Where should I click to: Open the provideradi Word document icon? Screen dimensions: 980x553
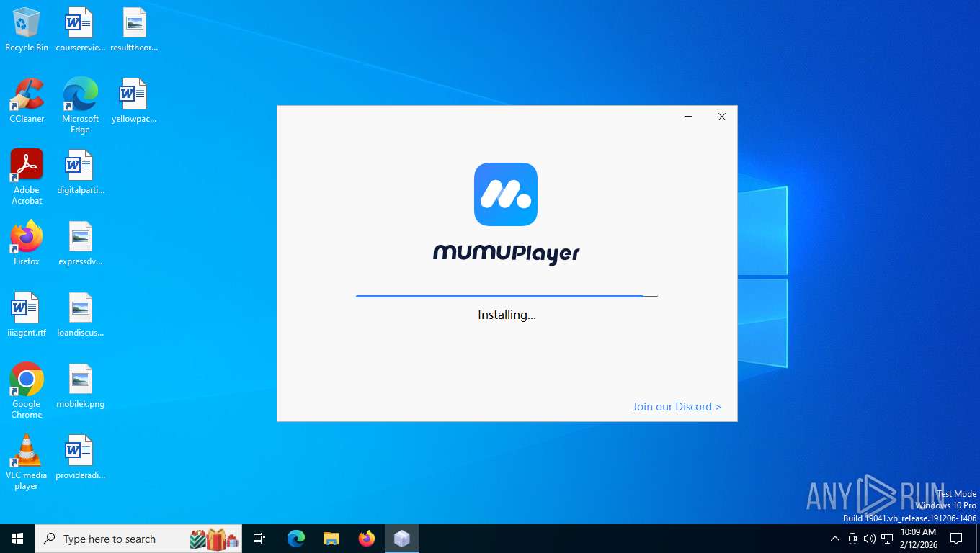pos(80,457)
